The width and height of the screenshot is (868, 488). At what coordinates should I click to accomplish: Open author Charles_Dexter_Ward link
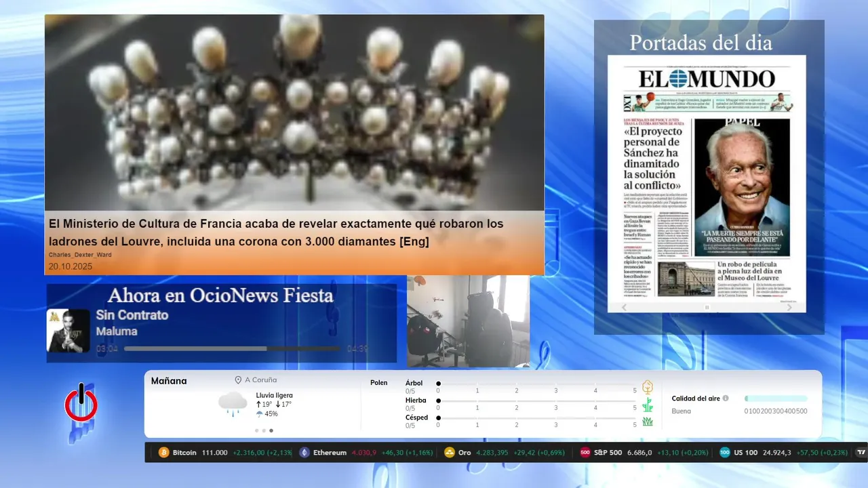pos(80,255)
